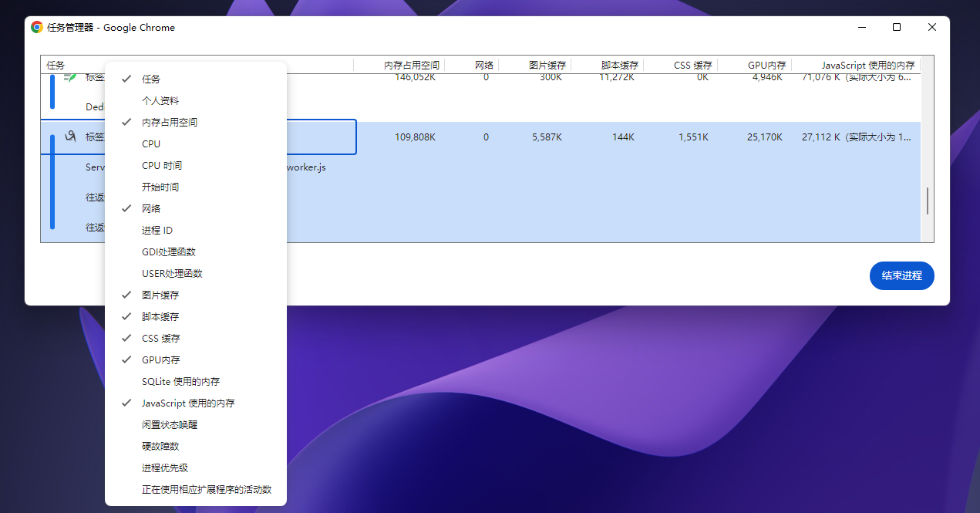
Task: Click the favicon of the selected 109,808K row
Action: tap(71, 137)
